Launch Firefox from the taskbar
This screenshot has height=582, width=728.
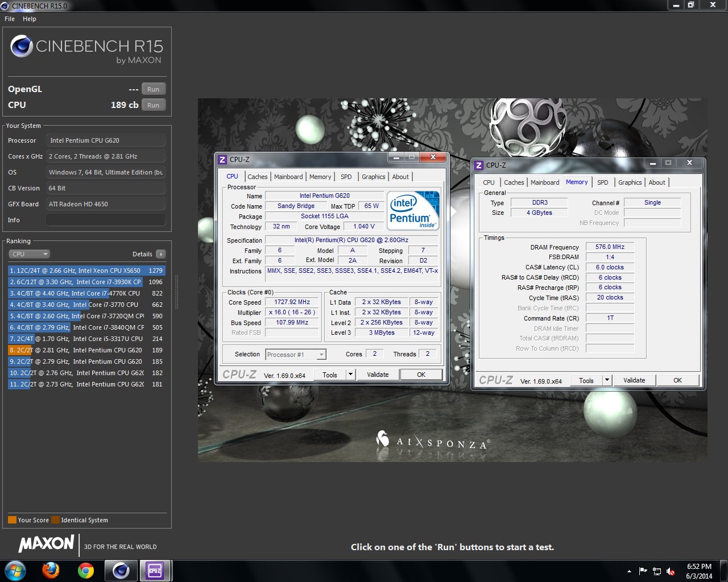tap(51, 571)
